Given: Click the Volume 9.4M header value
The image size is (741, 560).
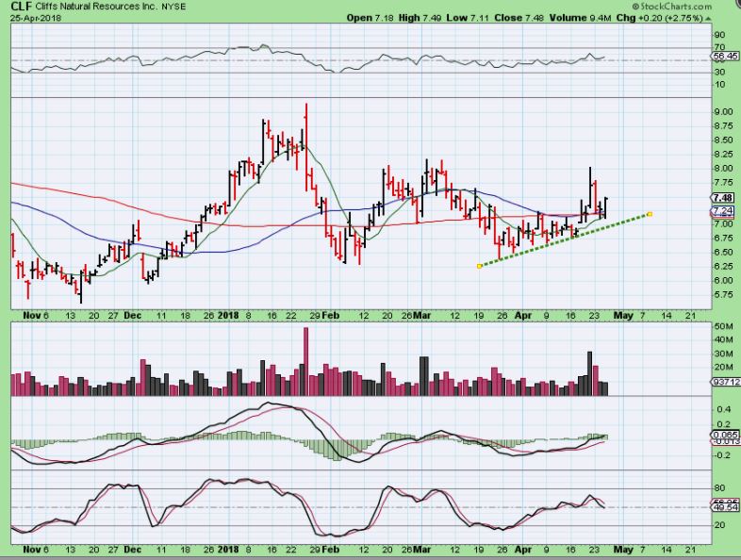Looking at the screenshot, I should point(580,18).
